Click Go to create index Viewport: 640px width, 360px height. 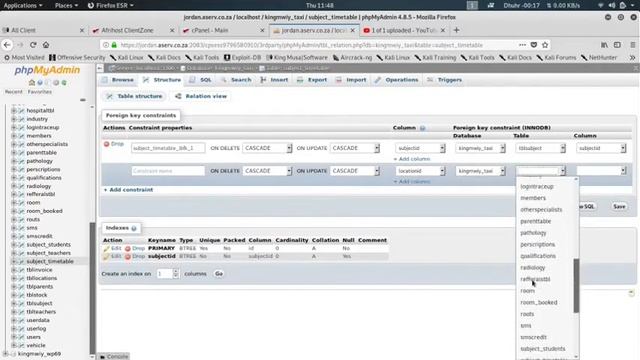tap(219, 274)
